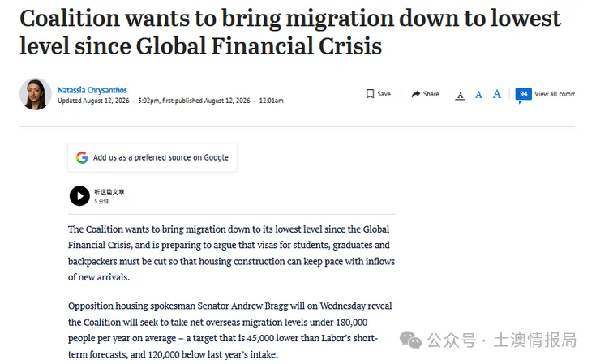Click the Share arrow icon
This screenshot has width=596, height=364.
pyautogui.click(x=416, y=94)
